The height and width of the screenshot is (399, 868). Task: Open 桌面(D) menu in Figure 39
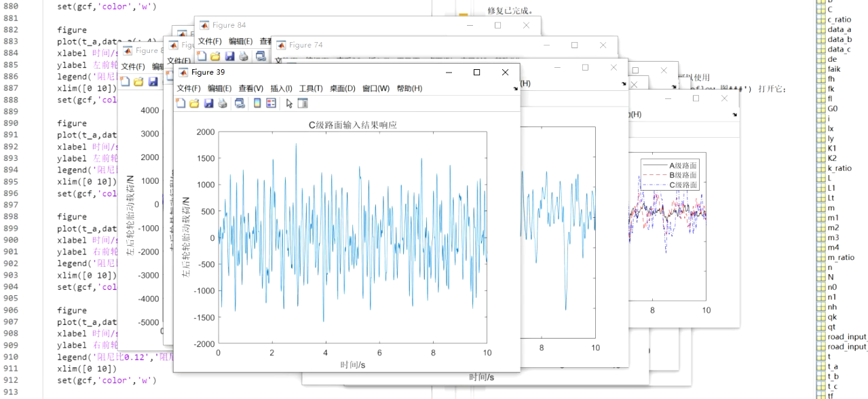pos(342,88)
